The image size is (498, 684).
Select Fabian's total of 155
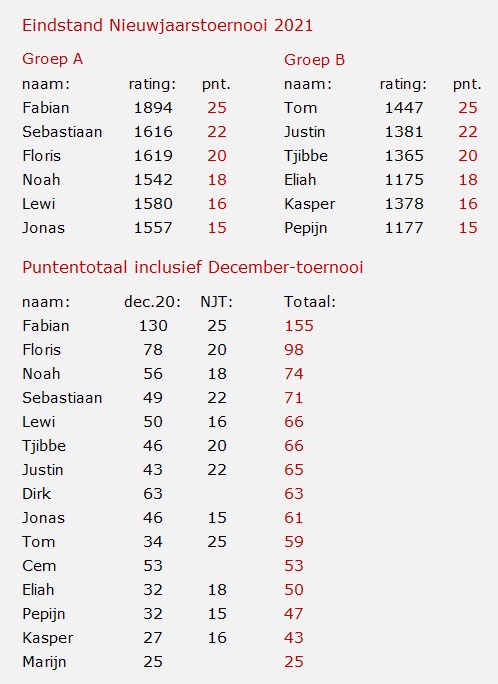[x=299, y=326]
